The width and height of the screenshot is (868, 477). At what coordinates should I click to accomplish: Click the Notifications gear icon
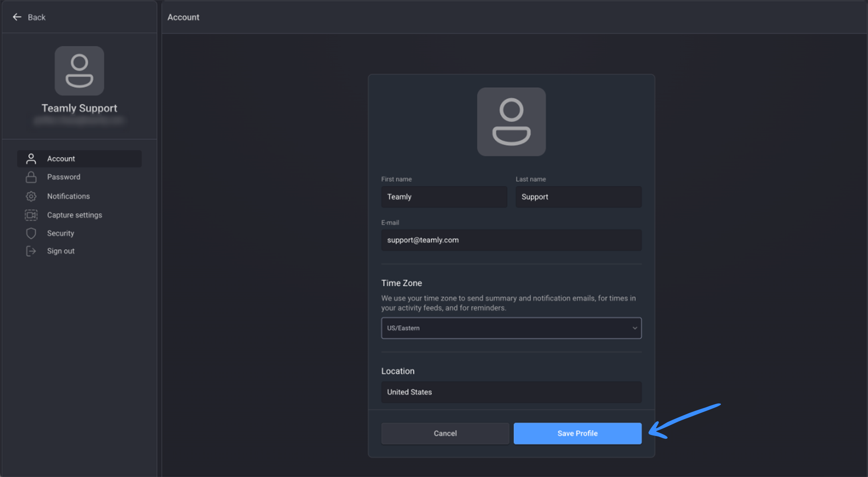click(31, 196)
